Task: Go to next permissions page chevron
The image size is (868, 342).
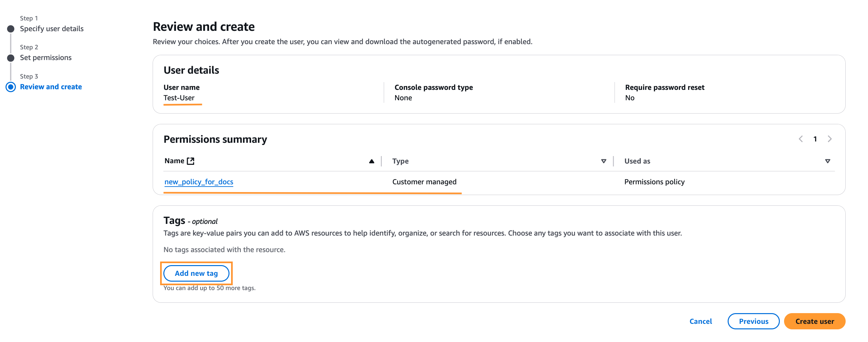Action: point(829,139)
